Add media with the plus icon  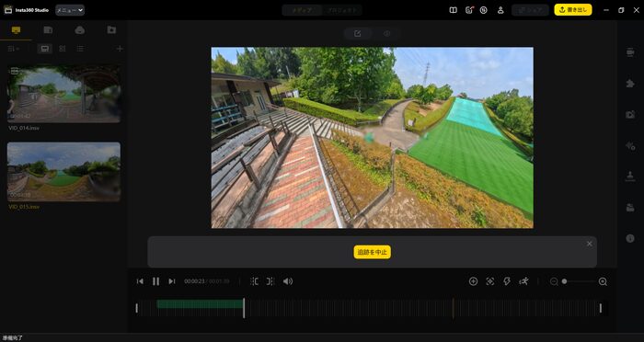click(x=120, y=49)
